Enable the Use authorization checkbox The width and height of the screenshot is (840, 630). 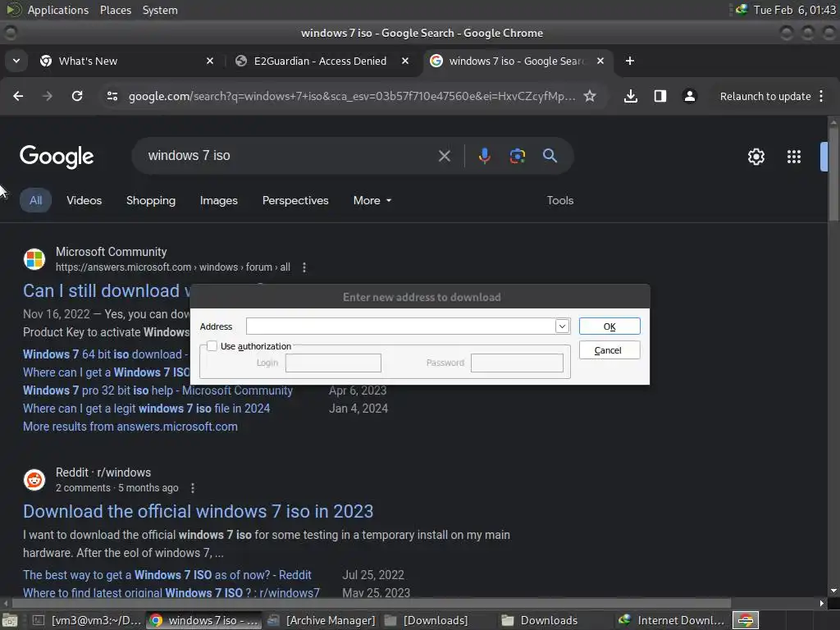tap(212, 346)
